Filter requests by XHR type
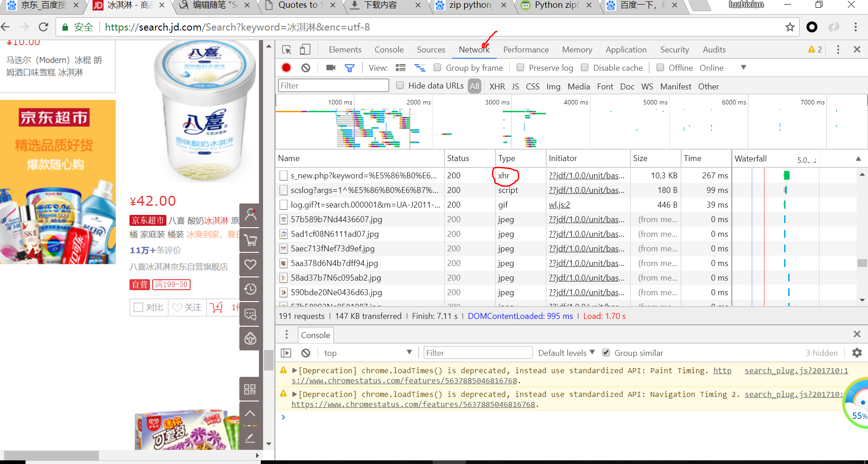This screenshot has height=464, width=868. 497,86
